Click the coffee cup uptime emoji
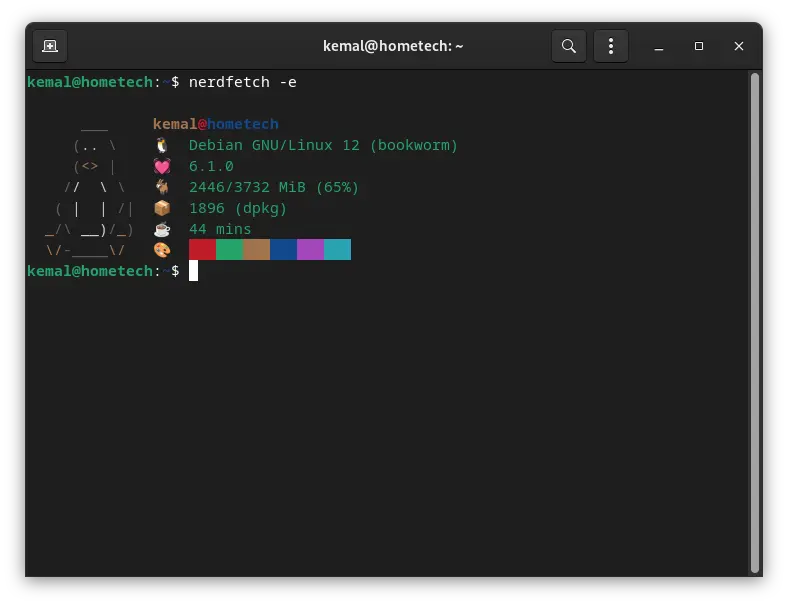 (162, 229)
